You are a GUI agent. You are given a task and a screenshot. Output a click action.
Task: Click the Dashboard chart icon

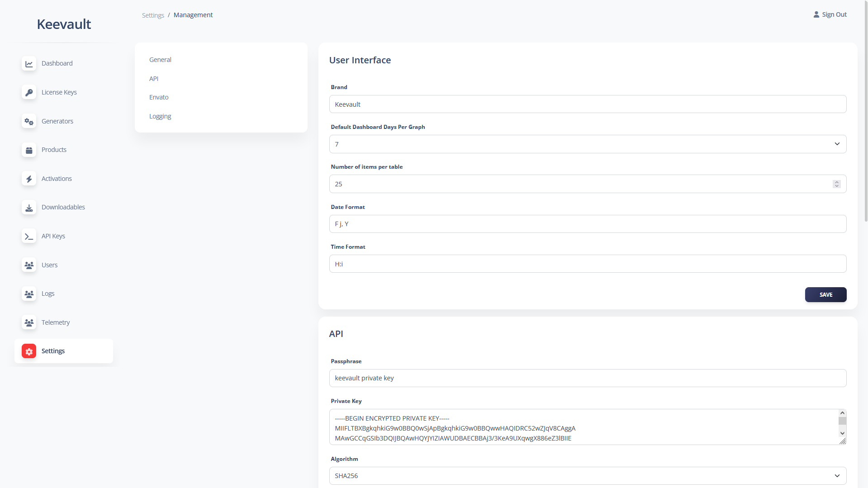point(29,64)
